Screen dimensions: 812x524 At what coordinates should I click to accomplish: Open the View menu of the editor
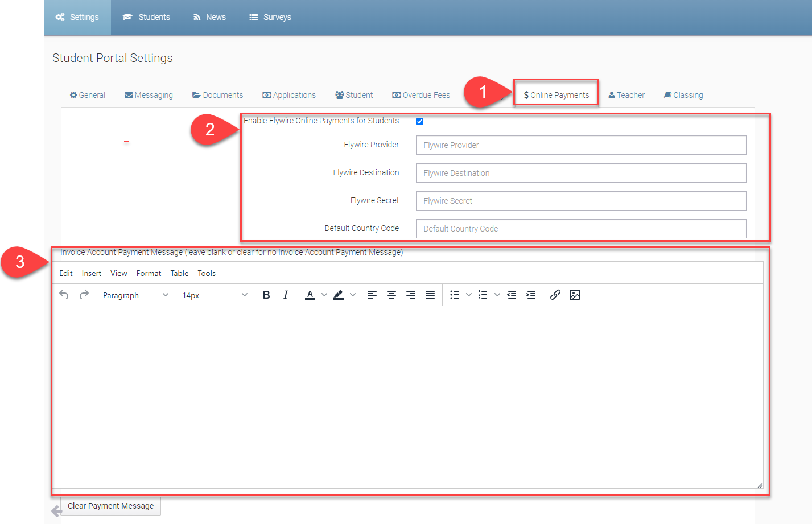119,273
